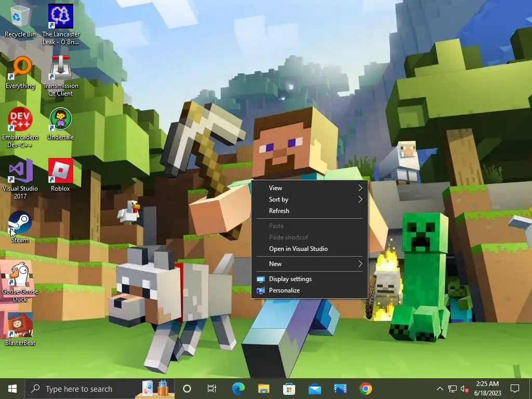Select the Goose Goose Duck icon

(x=20, y=282)
